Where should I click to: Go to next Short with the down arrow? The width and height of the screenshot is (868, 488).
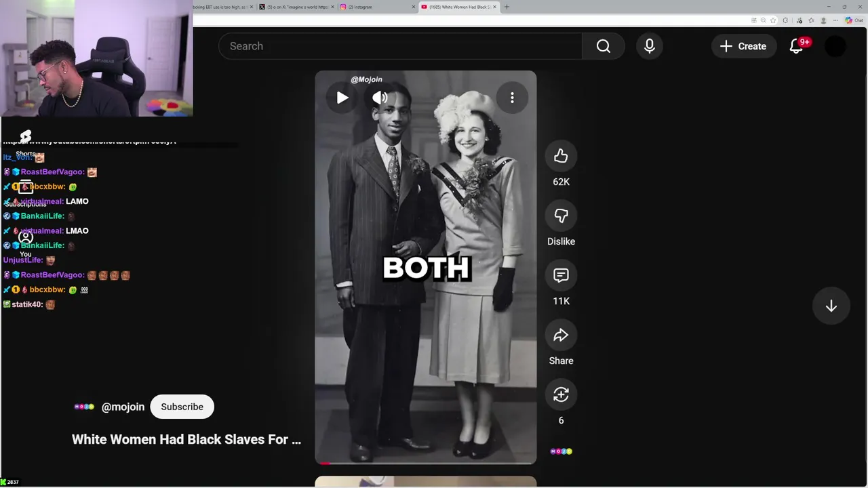pyautogui.click(x=831, y=306)
